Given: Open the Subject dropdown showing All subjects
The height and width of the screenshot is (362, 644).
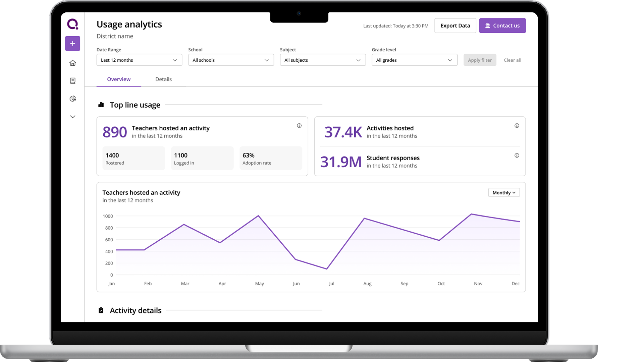Looking at the screenshot, I should 322,60.
